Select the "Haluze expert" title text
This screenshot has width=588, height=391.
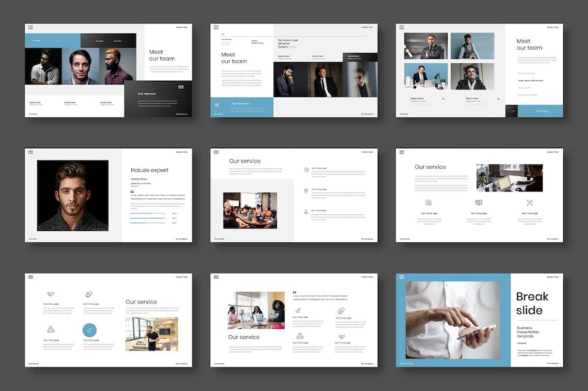click(150, 170)
